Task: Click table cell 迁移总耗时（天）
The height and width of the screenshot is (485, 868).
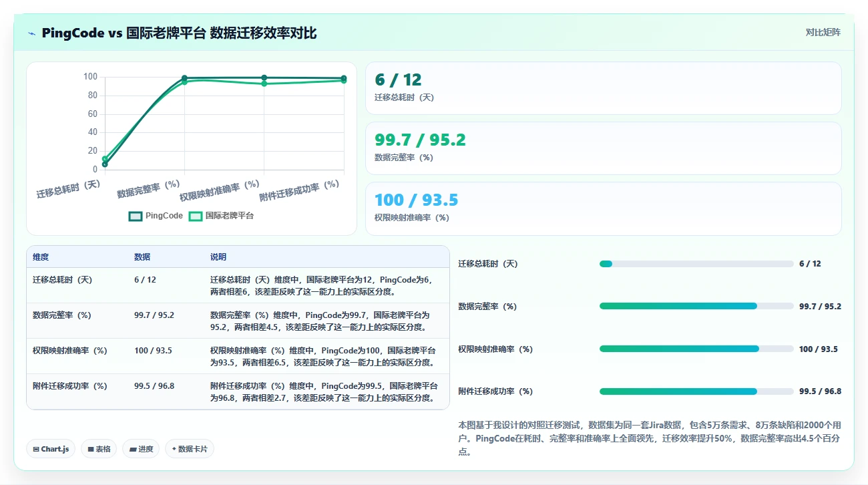Action: point(63,280)
